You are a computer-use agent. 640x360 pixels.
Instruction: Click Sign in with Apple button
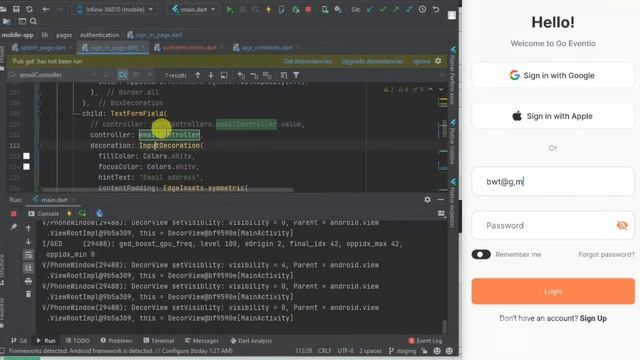[553, 116]
